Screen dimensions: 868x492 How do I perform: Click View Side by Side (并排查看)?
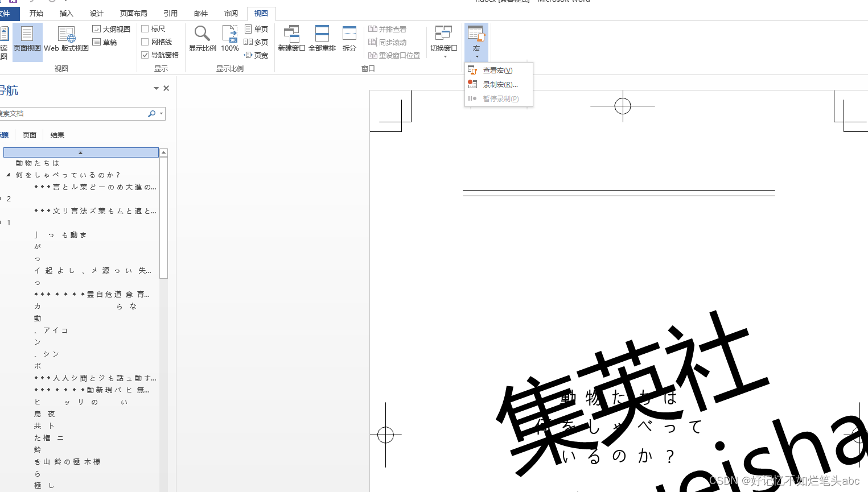click(x=388, y=29)
